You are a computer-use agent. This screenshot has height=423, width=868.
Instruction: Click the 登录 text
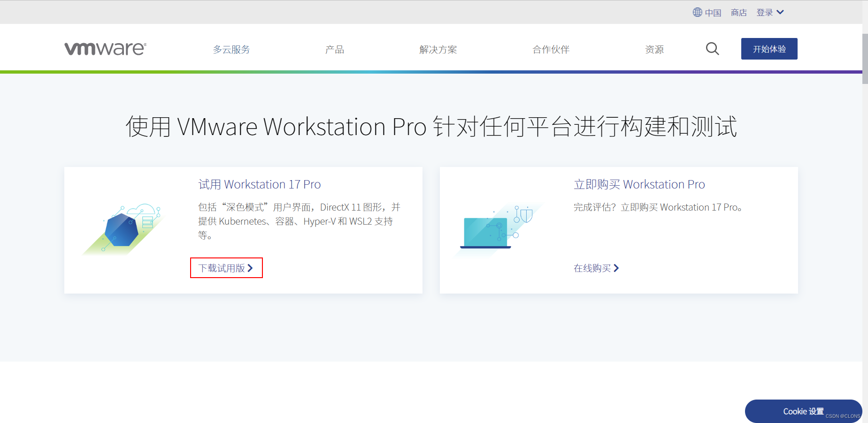765,13
